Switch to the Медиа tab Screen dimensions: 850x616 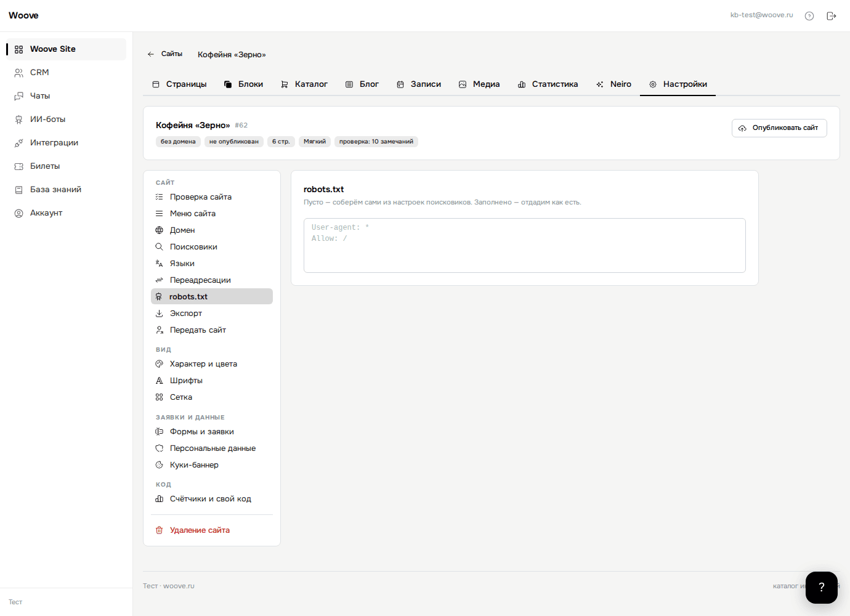479,84
